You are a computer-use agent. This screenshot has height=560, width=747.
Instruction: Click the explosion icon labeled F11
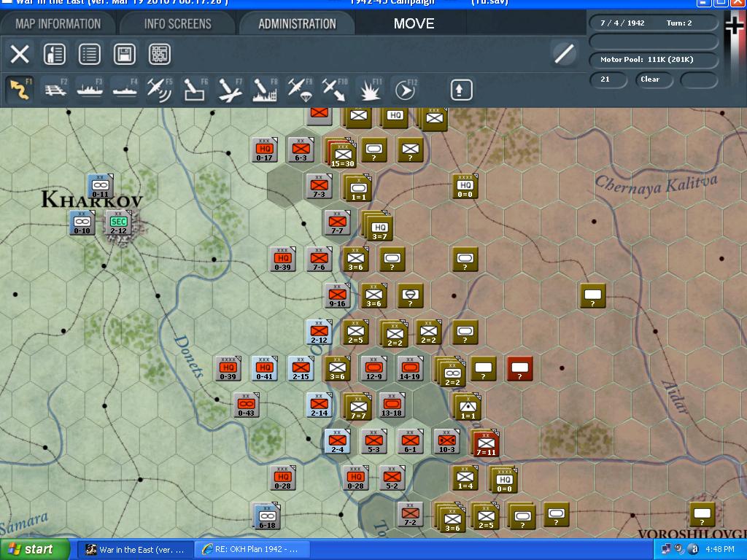point(370,90)
